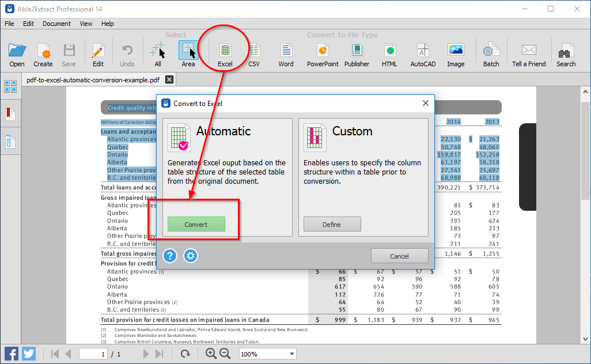Open the PowerPoint conversion tool
591x364 pixels.
click(322, 53)
